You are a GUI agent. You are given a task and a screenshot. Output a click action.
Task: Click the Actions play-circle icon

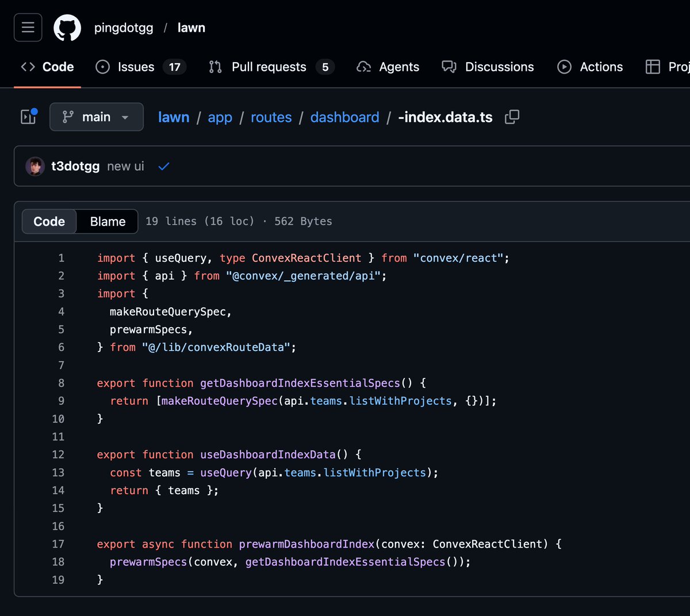click(565, 67)
